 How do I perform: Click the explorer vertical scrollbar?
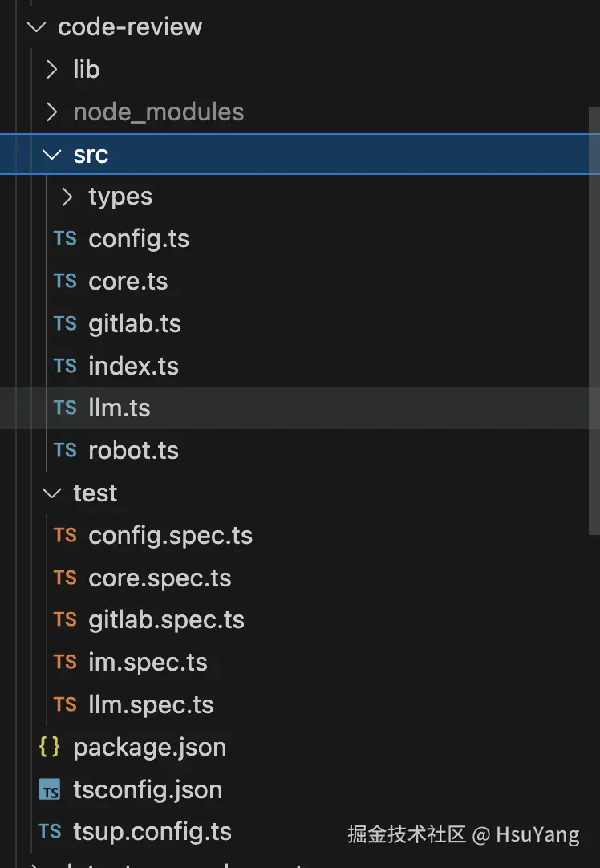click(594, 321)
